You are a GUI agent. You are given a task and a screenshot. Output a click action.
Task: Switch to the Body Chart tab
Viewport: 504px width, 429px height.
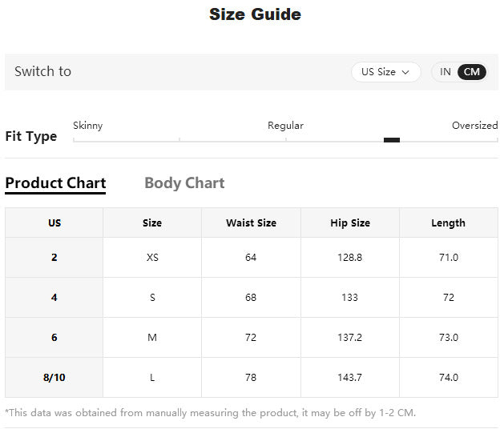[x=184, y=183]
